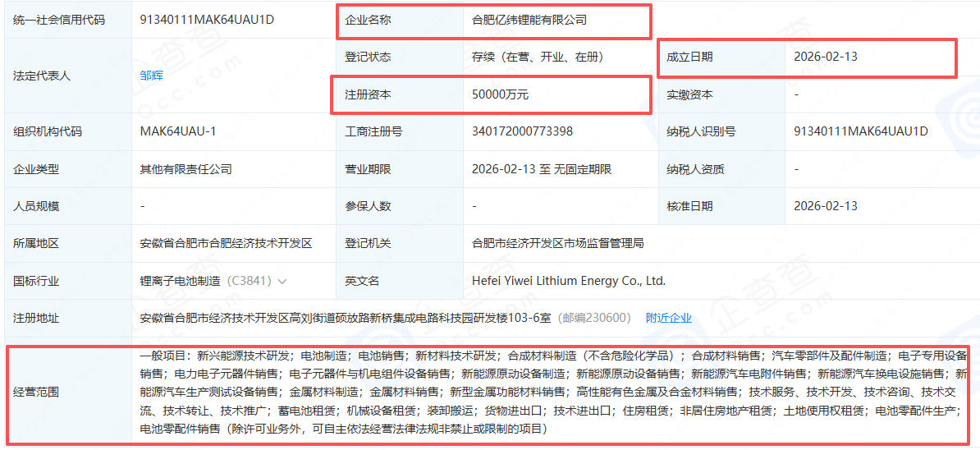Click registered capital value 50000万元
This screenshot has height=450, width=980.
[500, 94]
